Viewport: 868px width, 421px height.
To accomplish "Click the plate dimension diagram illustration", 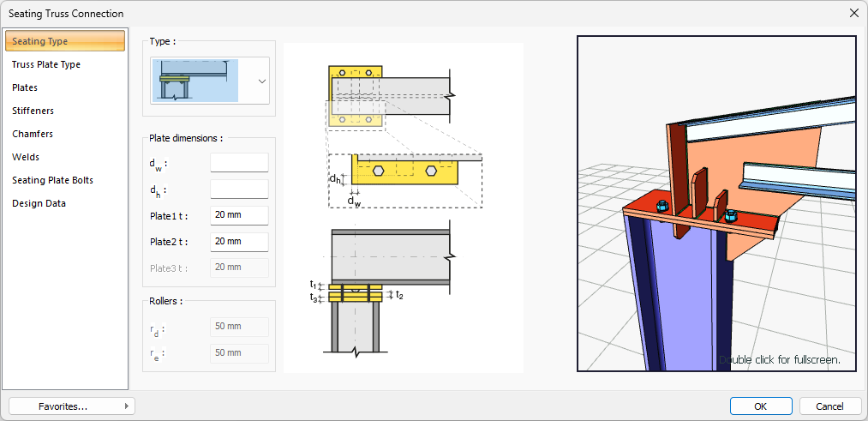I will 403,207.
